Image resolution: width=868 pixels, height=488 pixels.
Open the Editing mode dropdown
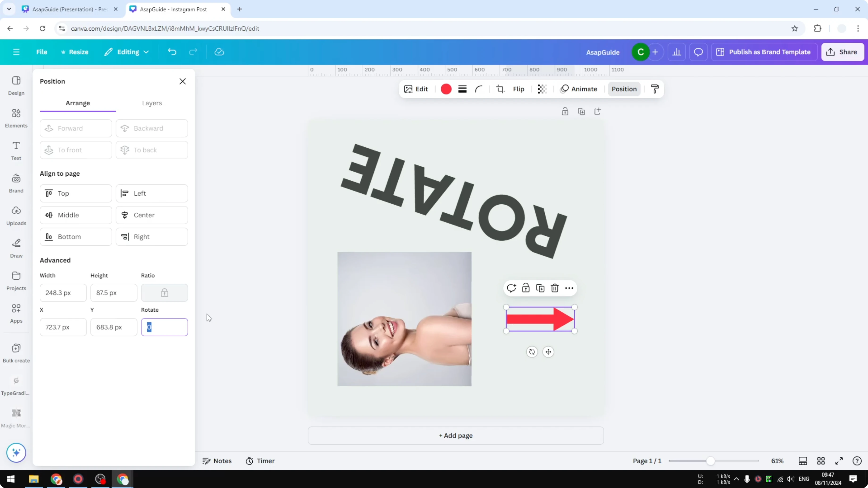[x=126, y=52]
